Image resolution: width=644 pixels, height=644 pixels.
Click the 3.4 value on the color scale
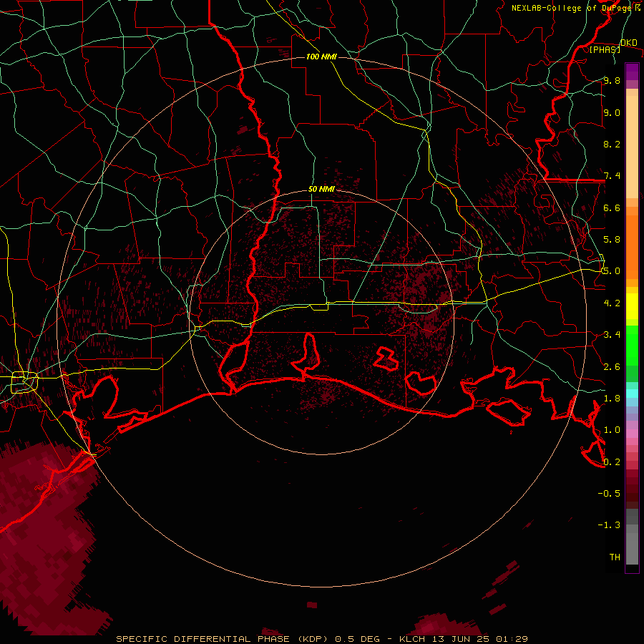pos(612,335)
